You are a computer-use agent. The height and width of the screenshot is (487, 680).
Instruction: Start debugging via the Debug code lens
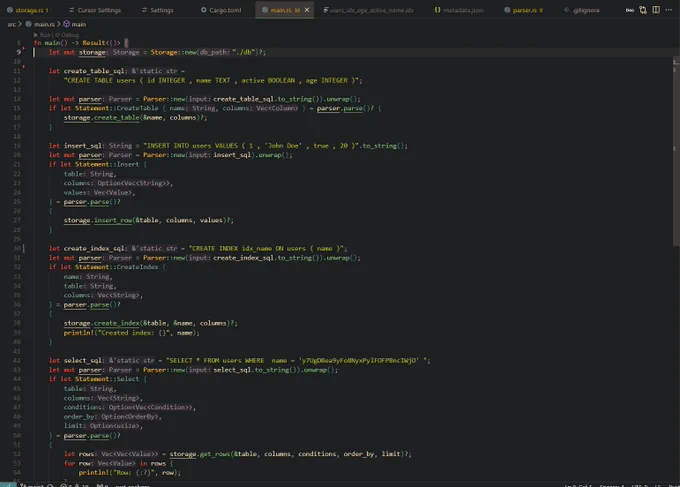click(67, 35)
